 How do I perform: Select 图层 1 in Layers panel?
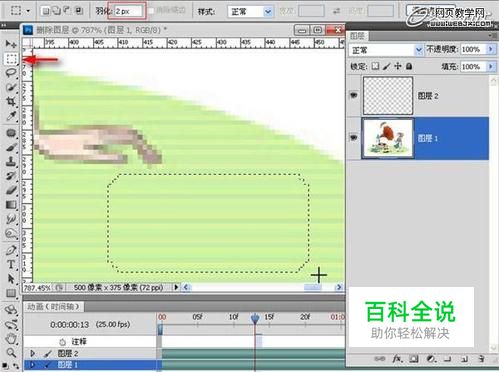click(418, 138)
